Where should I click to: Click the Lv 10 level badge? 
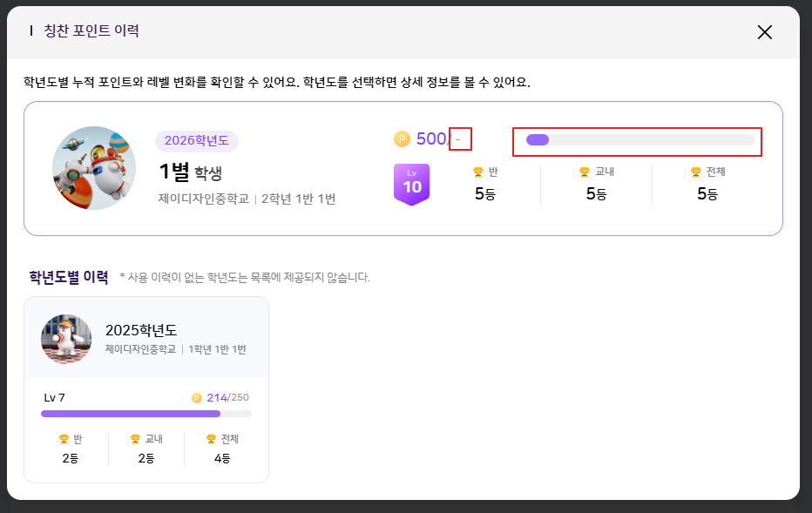coord(412,184)
